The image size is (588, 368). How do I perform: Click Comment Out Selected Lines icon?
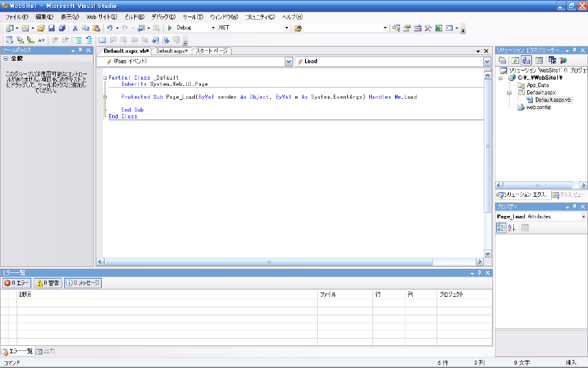(x=78, y=40)
